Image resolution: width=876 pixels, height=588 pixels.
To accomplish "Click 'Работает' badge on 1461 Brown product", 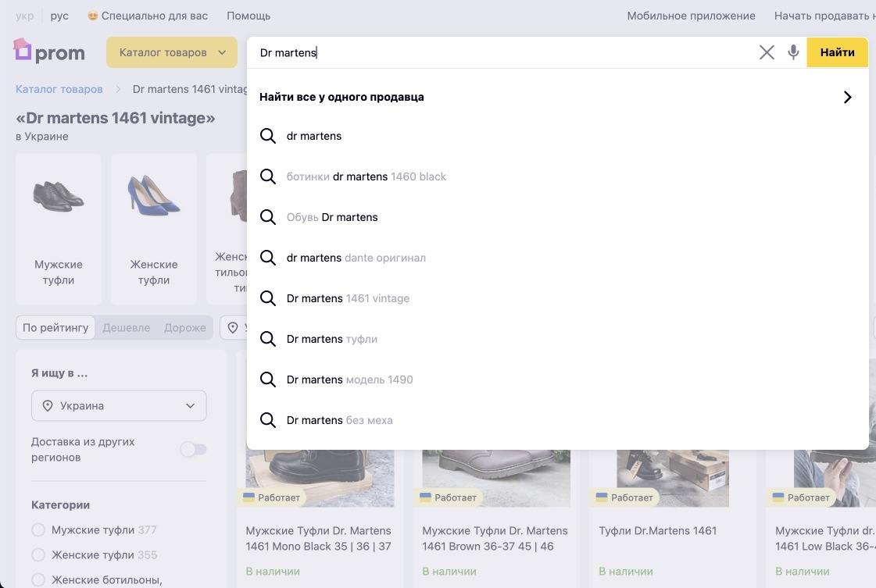I will 449,497.
